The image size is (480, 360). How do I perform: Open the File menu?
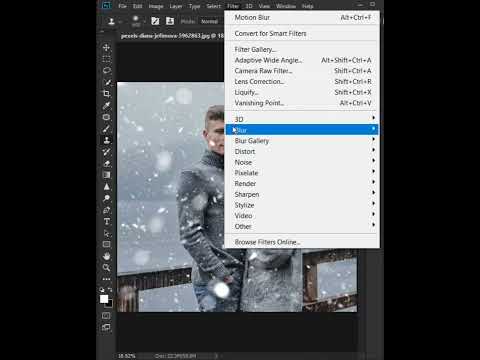122,6
